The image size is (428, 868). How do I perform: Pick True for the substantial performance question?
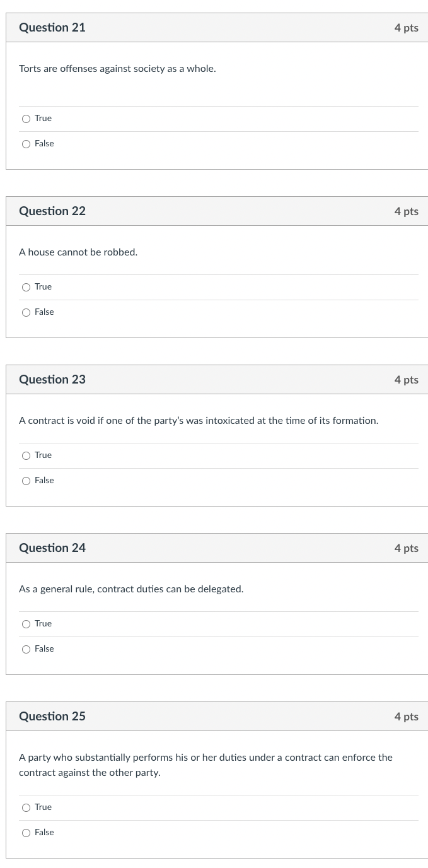pos(26,807)
